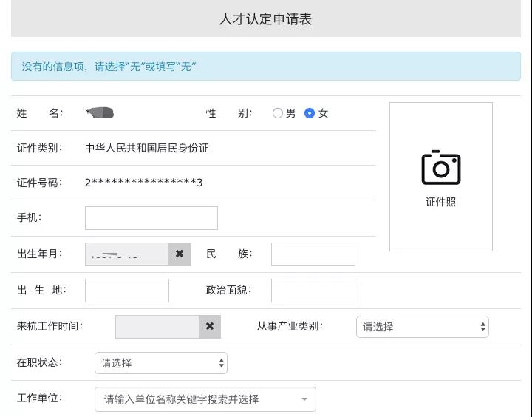This screenshot has width=532, height=417.
Task: Click the 从事产业类别 field label
Action: click(x=290, y=326)
